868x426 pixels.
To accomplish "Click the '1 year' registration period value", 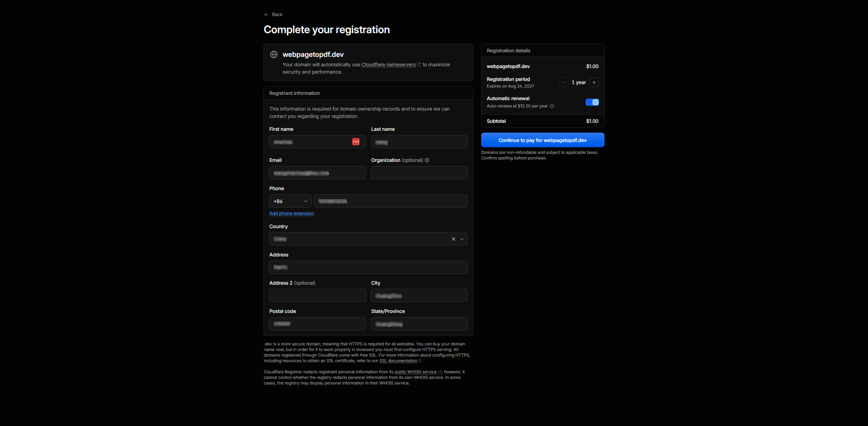I will click(579, 82).
